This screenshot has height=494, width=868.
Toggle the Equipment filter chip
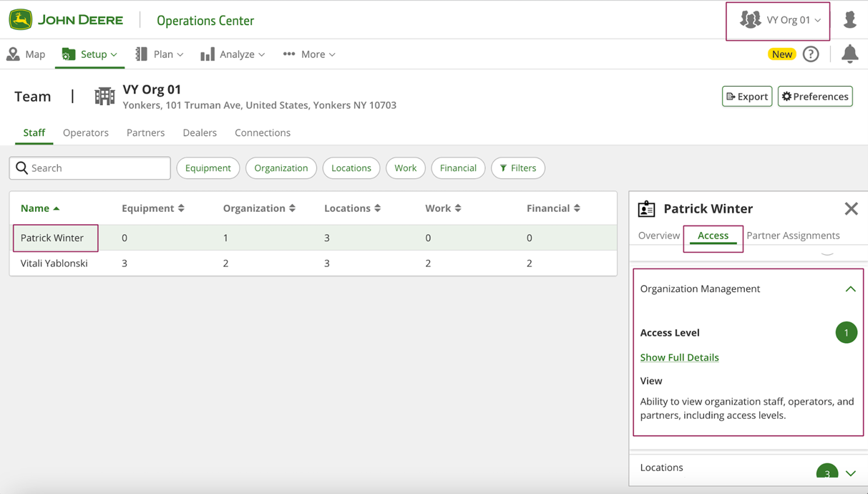point(208,168)
